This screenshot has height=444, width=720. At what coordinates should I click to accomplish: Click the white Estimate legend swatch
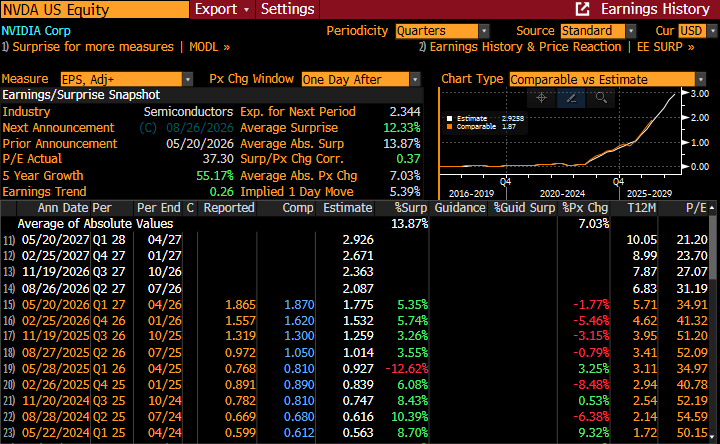coord(450,118)
